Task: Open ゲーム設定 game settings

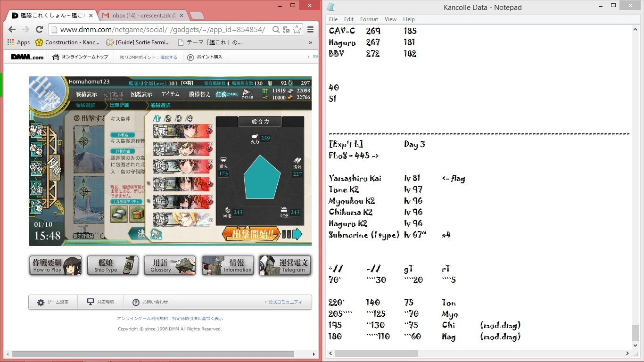Action: (53, 302)
